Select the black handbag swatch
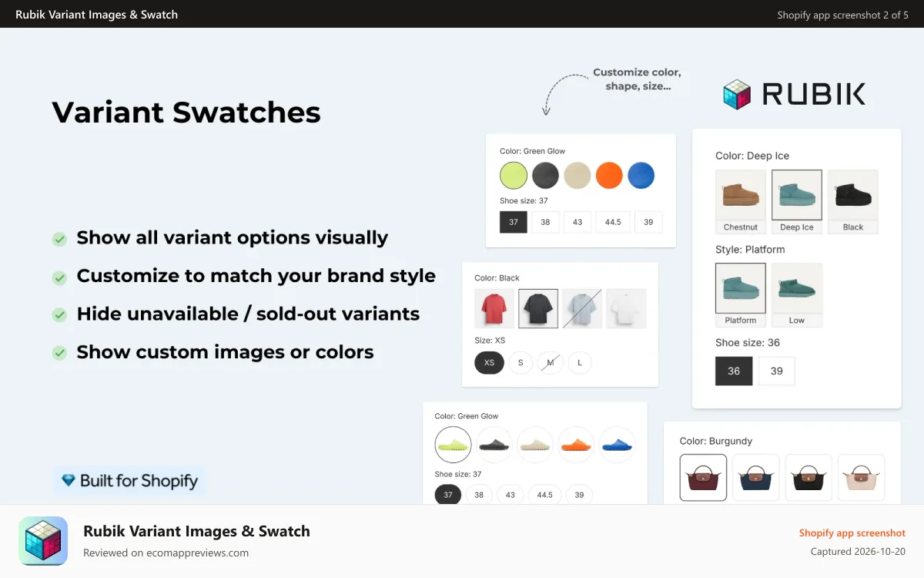Image resolution: width=924 pixels, height=578 pixels. pyautogui.click(x=808, y=477)
